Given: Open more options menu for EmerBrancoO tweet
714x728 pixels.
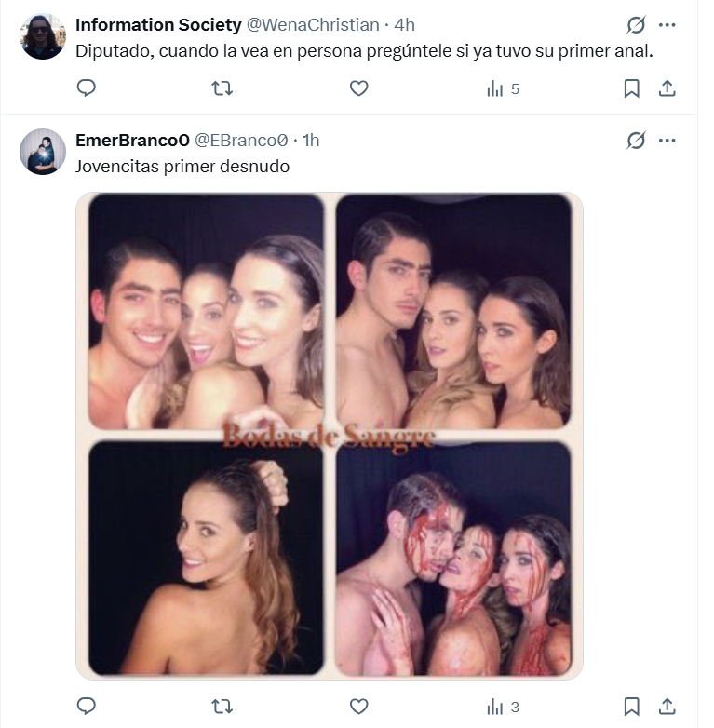Looking at the screenshot, I should 667,141.
